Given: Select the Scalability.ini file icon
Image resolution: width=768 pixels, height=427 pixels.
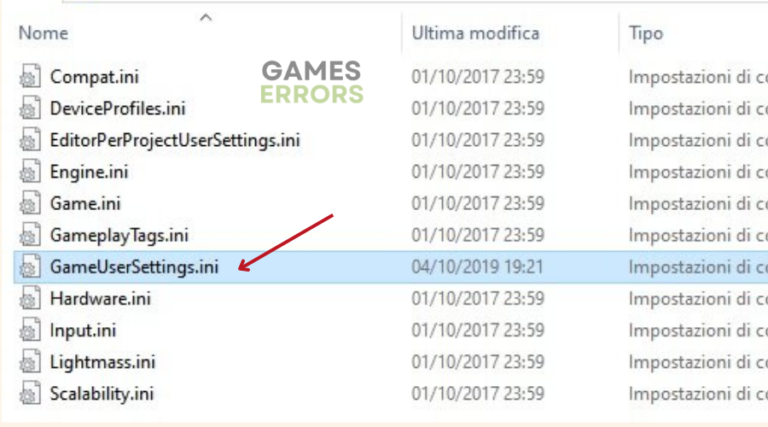Looking at the screenshot, I should coord(30,394).
